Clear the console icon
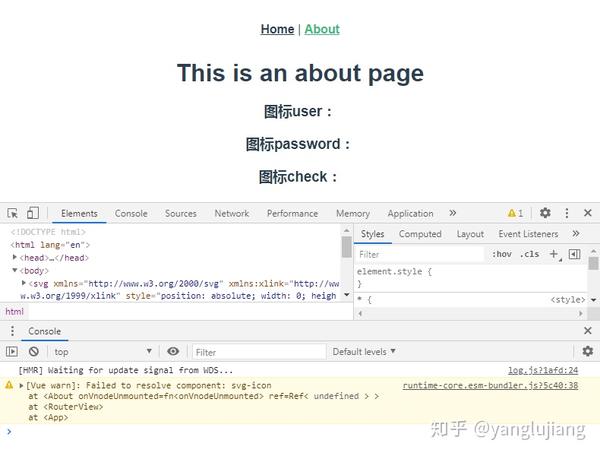Screen dimensions: 600x456 pyautogui.click(x=34, y=351)
